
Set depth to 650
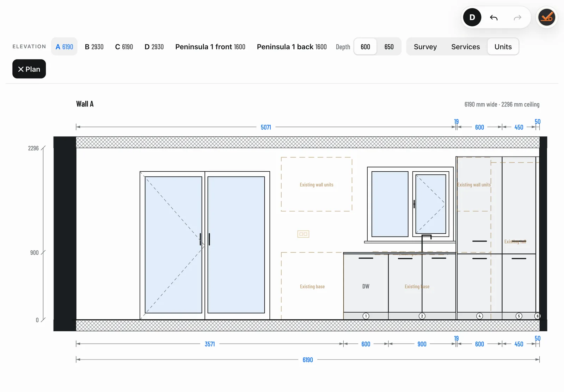point(389,47)
